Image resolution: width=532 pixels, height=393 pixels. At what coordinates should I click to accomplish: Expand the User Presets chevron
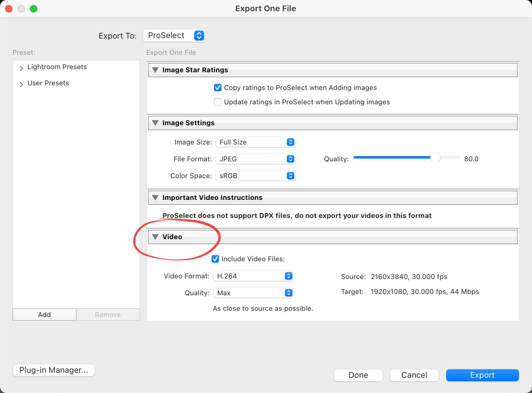(x=21, y=84)
